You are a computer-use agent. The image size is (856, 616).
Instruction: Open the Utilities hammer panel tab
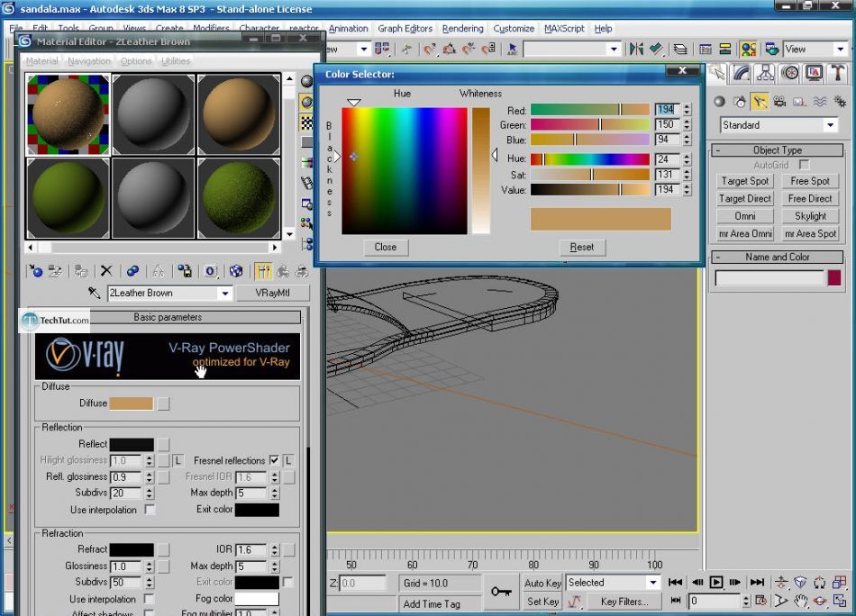tap(838, 73)
